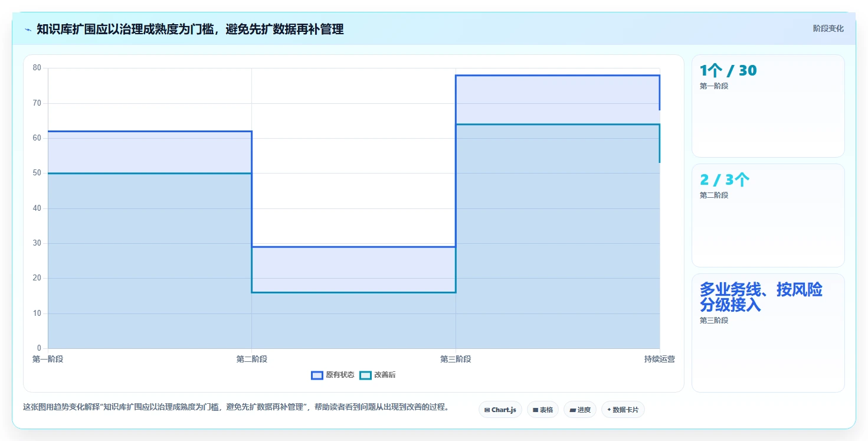Click the 10 y-axis value

pyautogui.click(x=37, y=313)
